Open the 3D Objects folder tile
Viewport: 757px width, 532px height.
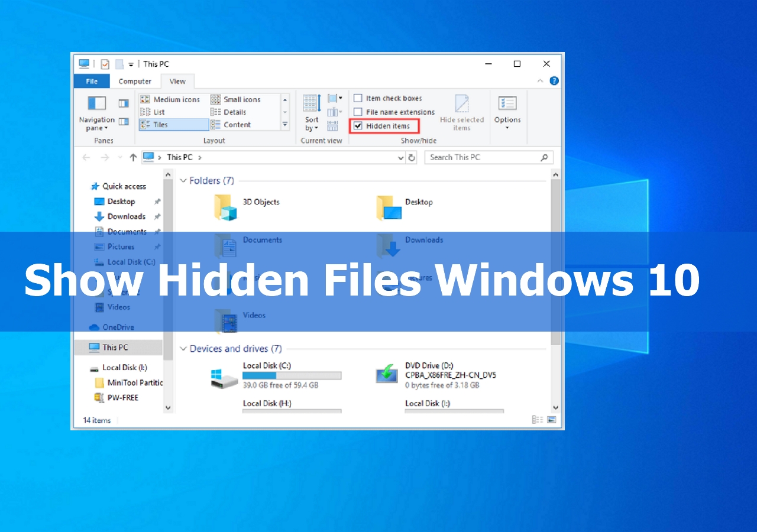(247, 207)
